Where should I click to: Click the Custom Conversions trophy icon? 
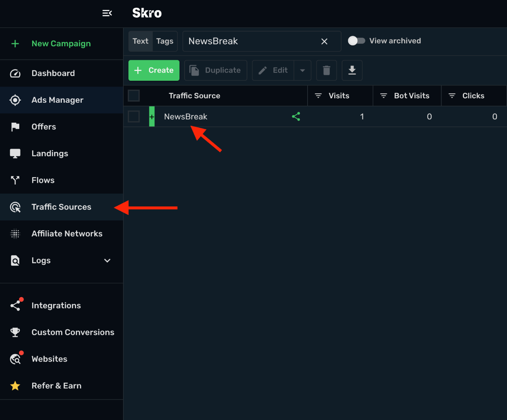click(15, 332)
